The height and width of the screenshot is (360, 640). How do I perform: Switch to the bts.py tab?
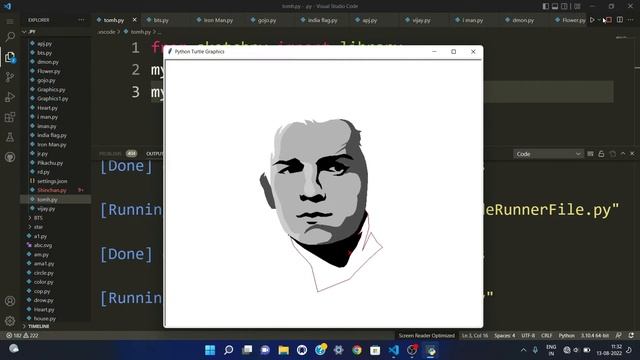click(161, 20)
